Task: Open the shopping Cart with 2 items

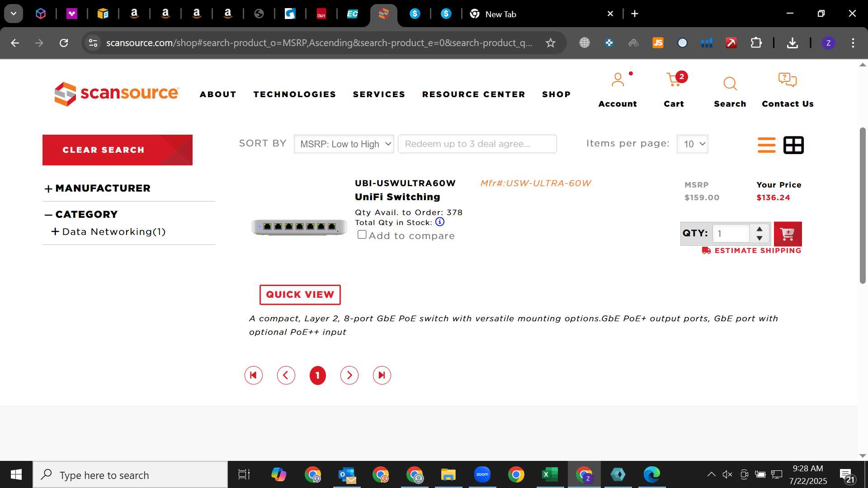Action: (x=674, y=90)
